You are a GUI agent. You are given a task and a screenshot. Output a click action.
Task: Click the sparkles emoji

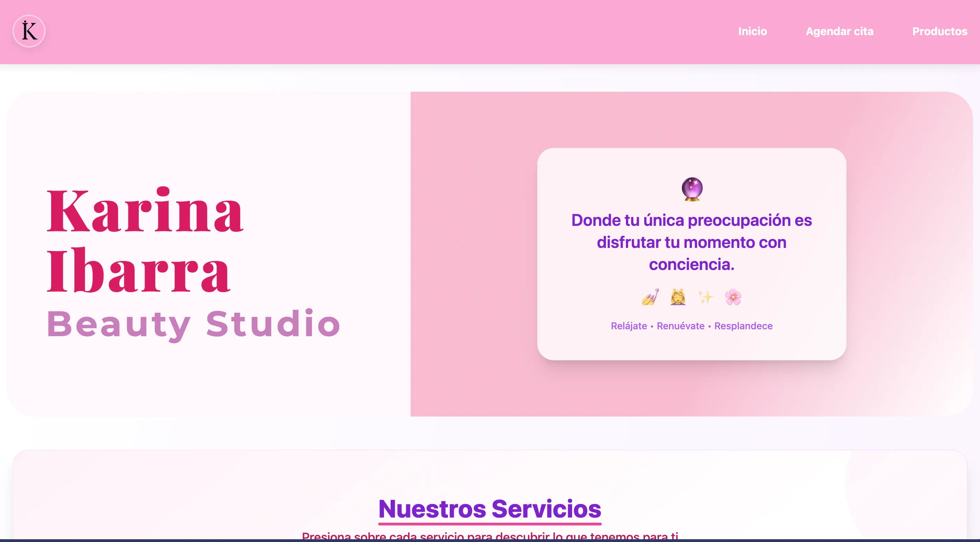coord(705,297)
